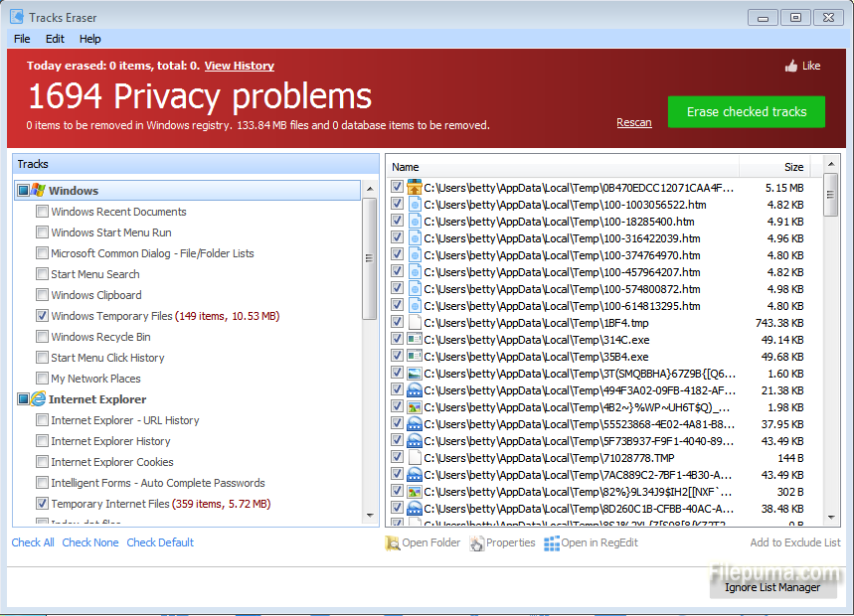Click the file icon for 314C.exe
The height and width of the screenshot is (616, 854).
415,340
